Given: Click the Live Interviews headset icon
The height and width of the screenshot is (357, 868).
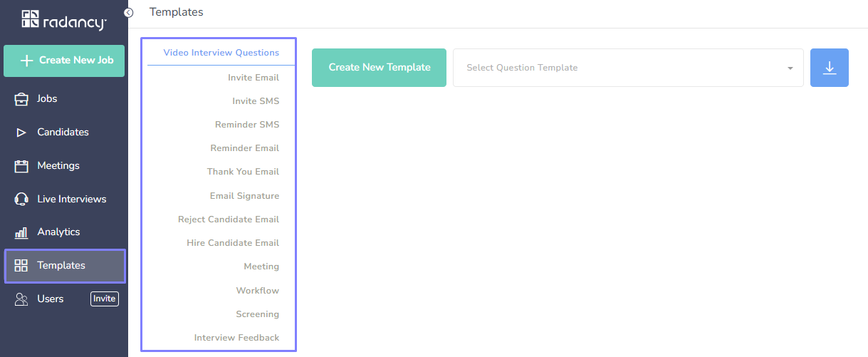Looking at the screenshot, I should click(x=21, y=200).
